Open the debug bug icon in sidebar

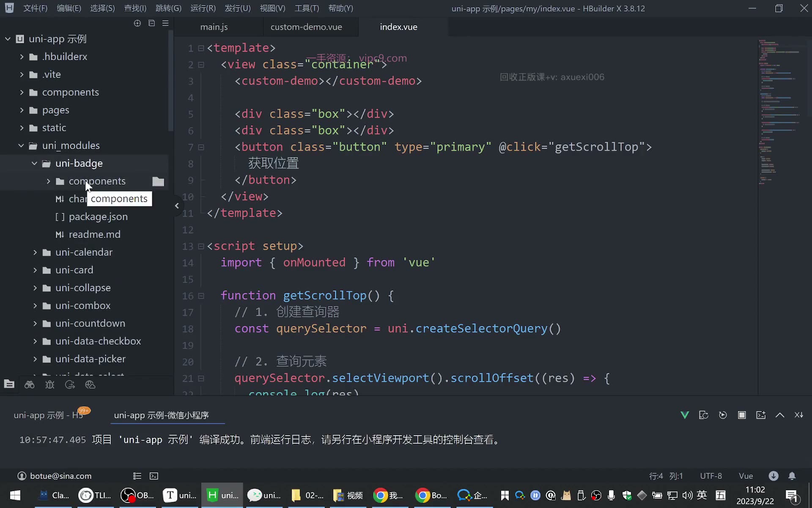[49, 384]
